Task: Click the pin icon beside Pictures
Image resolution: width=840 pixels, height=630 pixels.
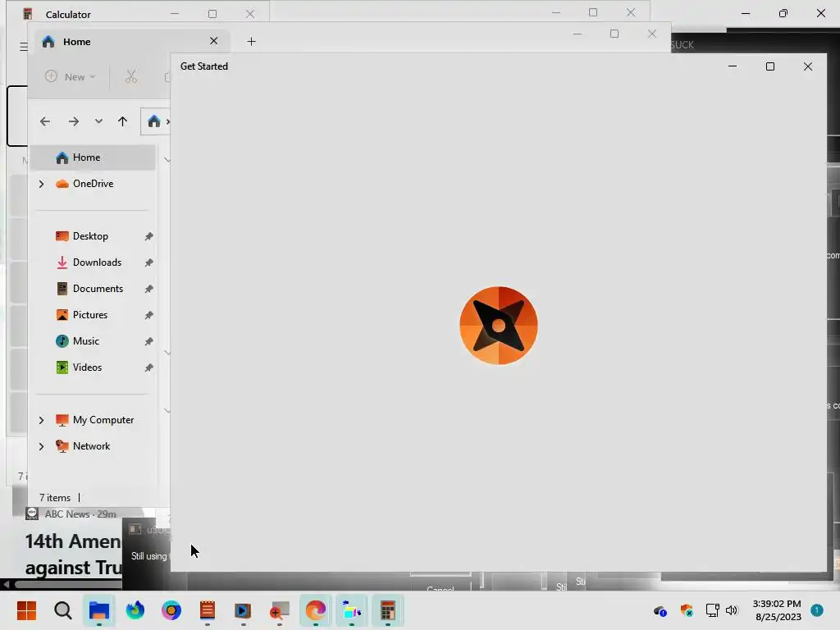Action: pos(149,315)
